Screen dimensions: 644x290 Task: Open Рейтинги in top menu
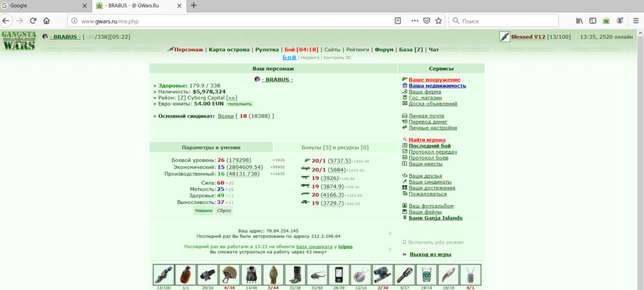(x=357, y=50)
